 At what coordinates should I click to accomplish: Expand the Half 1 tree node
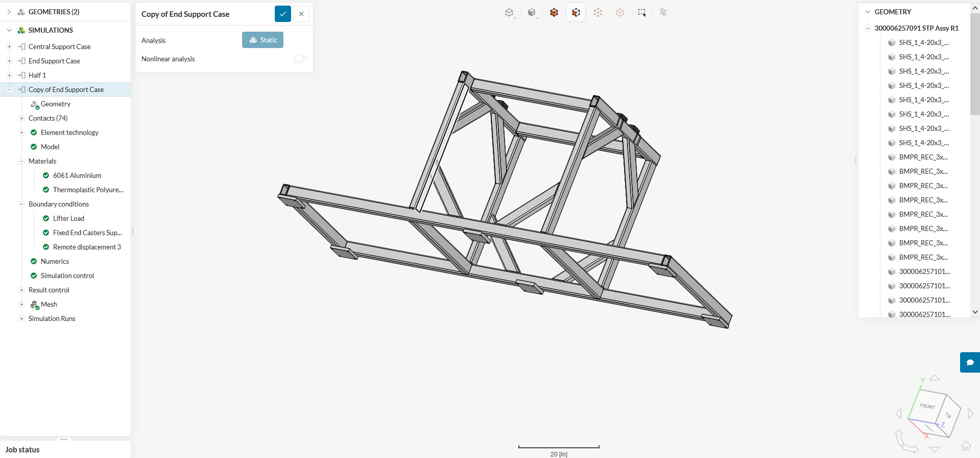pos(9,75)
